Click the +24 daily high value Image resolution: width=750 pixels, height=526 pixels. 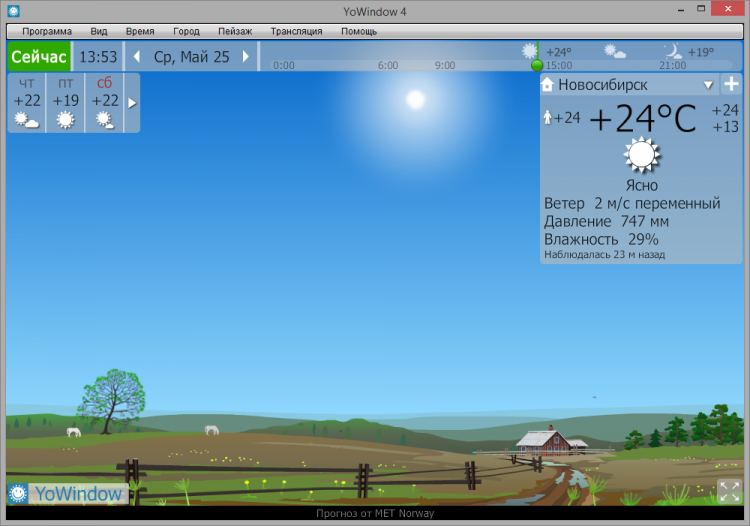coord(725,110)
